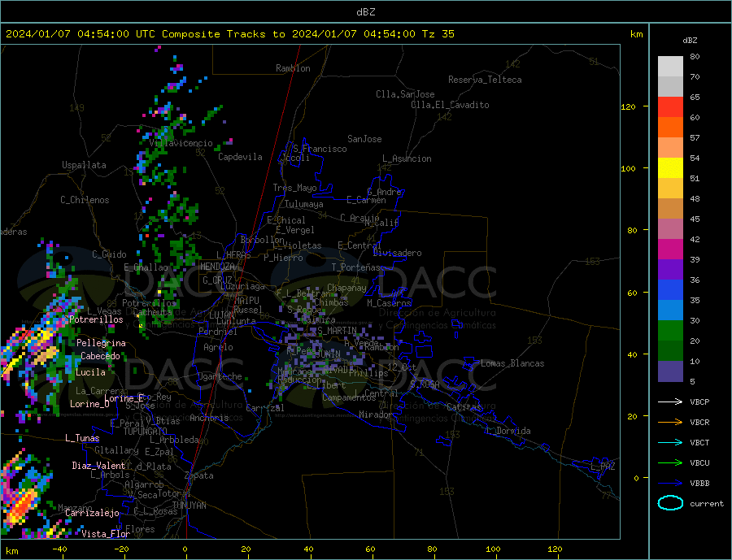Screen dimensions: 732x560
Task: Click the 'Tz 35' value in header
Action: [438, 34]
